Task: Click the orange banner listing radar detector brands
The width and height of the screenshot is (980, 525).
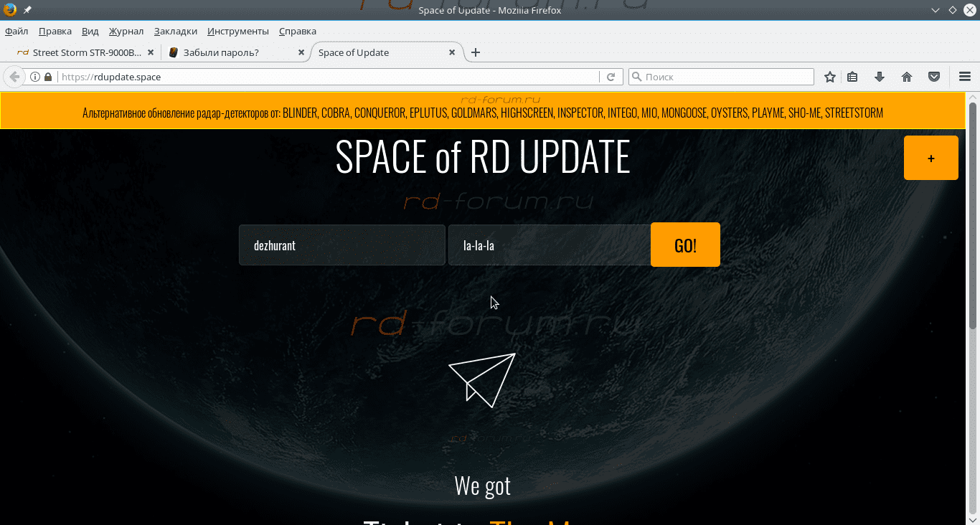Action: (483, 111)
